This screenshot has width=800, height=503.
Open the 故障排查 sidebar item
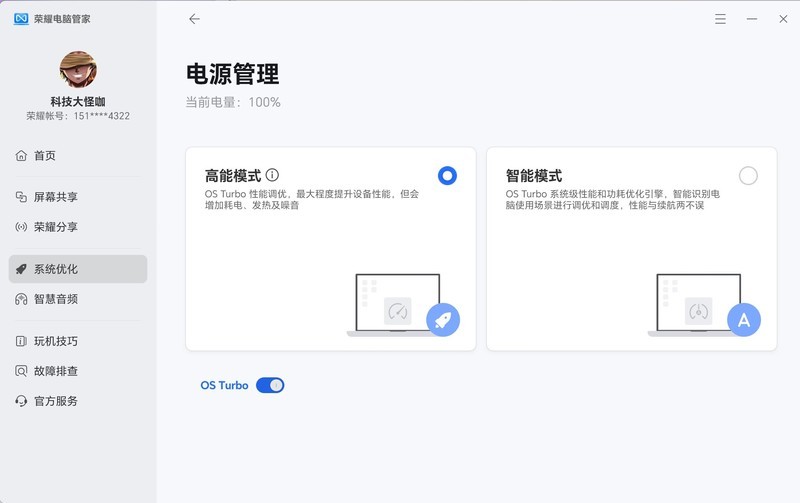click(78, 371)
